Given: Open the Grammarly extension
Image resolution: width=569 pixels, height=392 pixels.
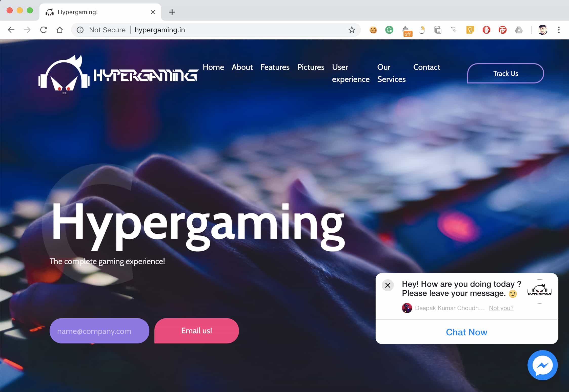Looking at the screenshot, I should pyautogui.click(x=389, y=30).
